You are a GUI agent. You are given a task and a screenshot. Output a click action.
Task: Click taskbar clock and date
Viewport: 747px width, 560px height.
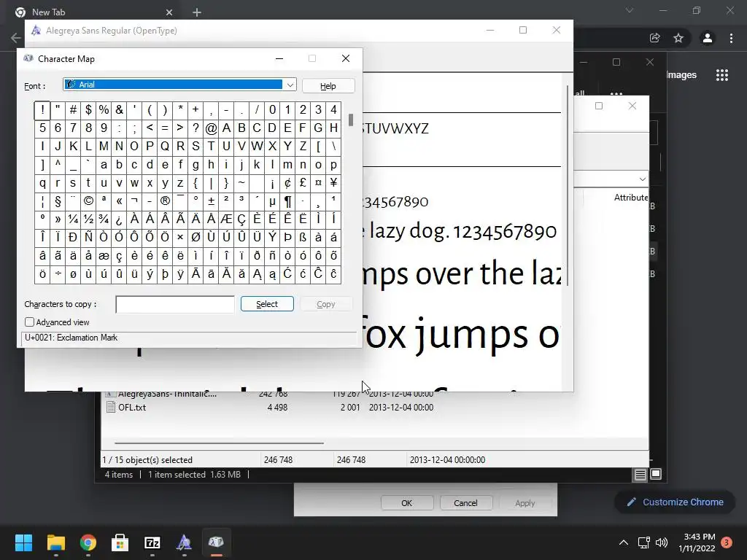[697, 542]
